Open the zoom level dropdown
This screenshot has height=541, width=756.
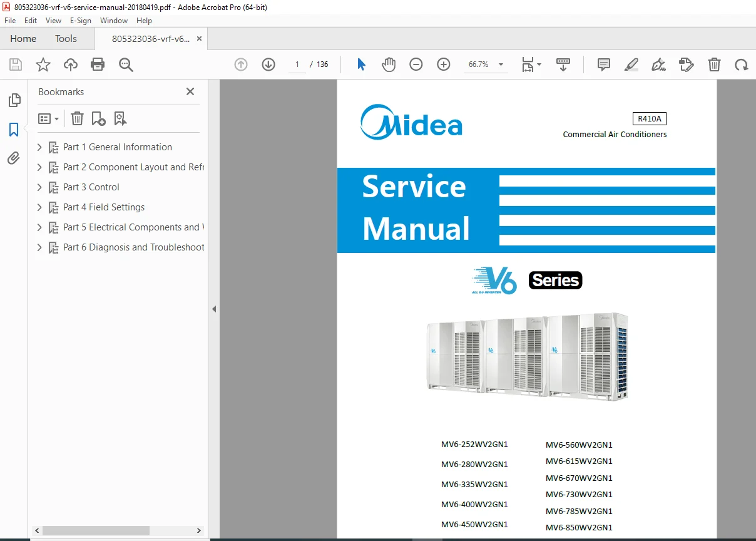click(501, 64)
